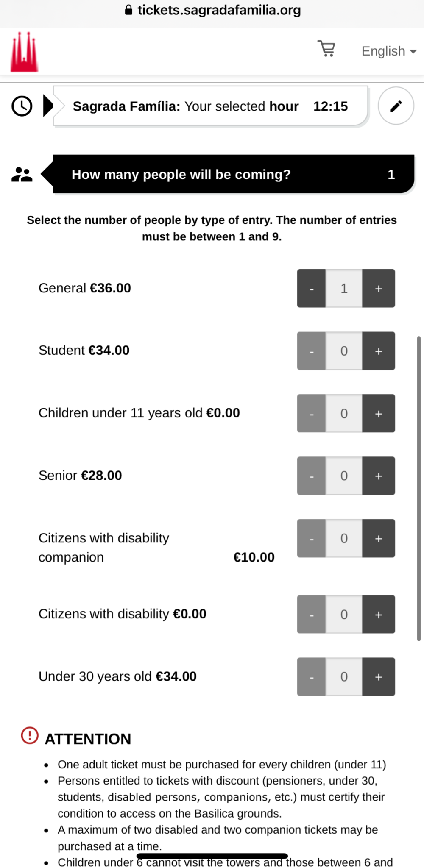Add an Under 30 years old ticket

[x=379, y=677]
